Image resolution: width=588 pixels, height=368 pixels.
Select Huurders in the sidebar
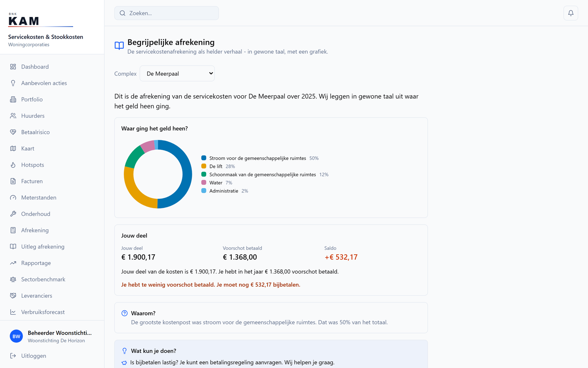(x=52, y=116)
